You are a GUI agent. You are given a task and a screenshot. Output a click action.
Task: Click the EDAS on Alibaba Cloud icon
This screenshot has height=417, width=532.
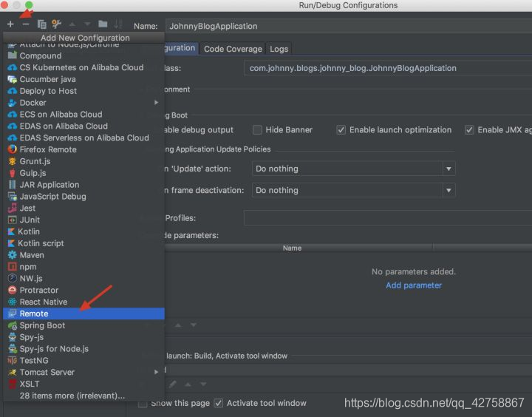point(13,126)
